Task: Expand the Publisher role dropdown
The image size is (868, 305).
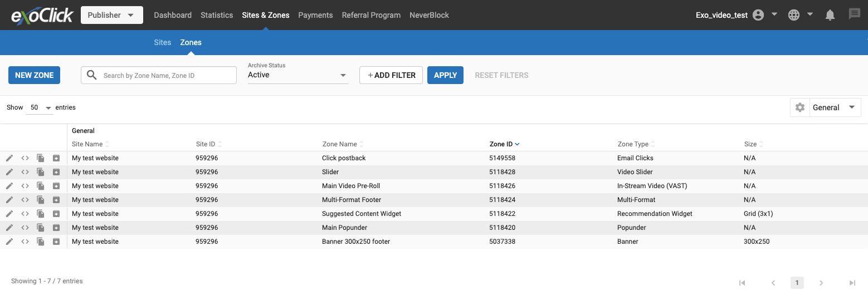Action: tap(111, 15)
